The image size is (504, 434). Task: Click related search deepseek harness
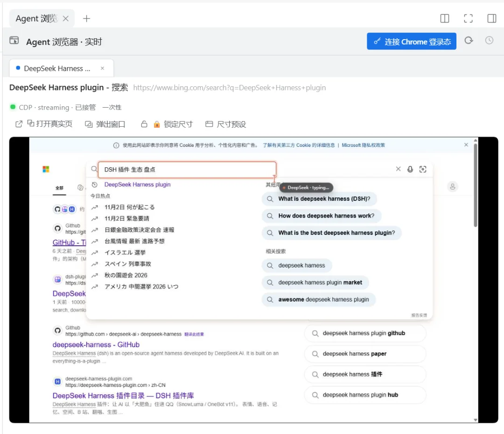click(x=297, y=265)
